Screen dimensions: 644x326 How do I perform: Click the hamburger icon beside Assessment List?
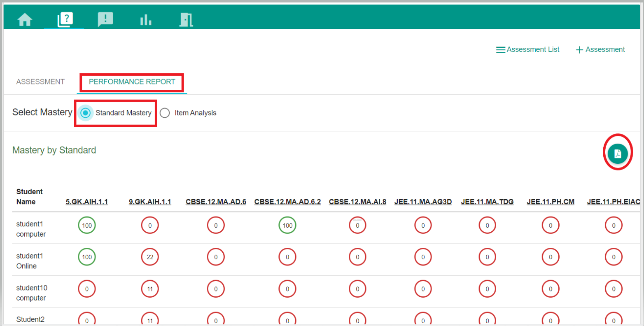coord(500,50)
